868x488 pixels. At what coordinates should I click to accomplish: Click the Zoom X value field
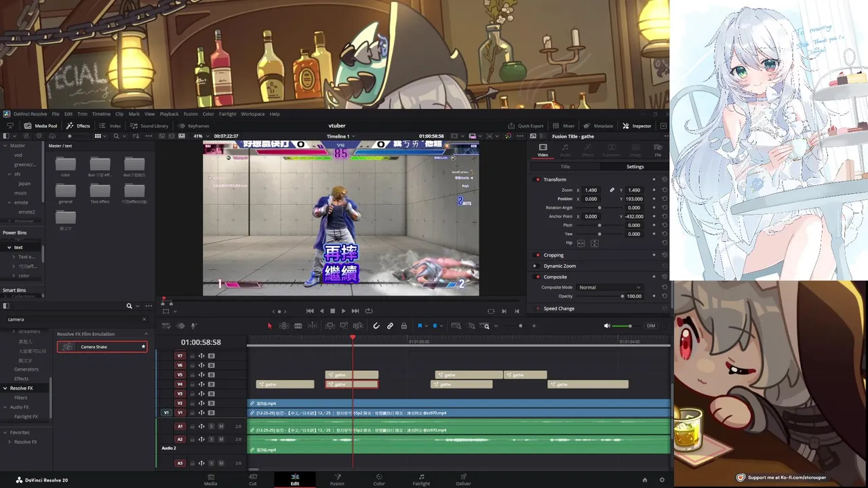[591, 190]
